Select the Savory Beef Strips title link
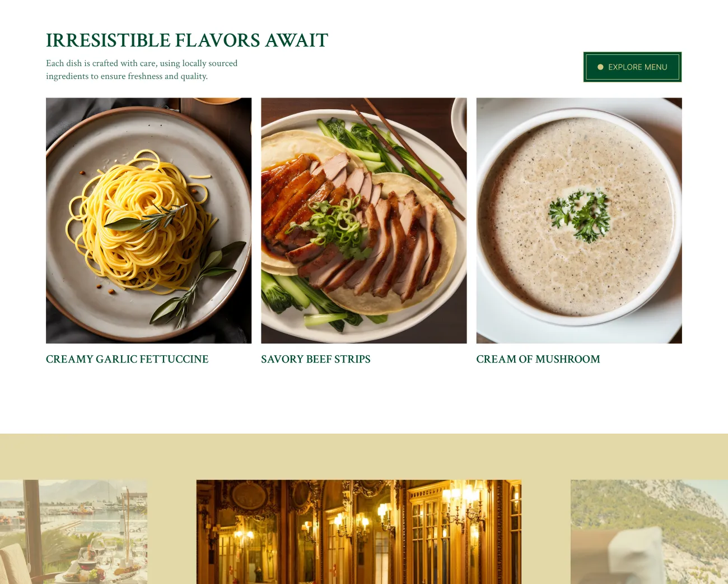The image size is (728, 584). [x=316, y=359]
